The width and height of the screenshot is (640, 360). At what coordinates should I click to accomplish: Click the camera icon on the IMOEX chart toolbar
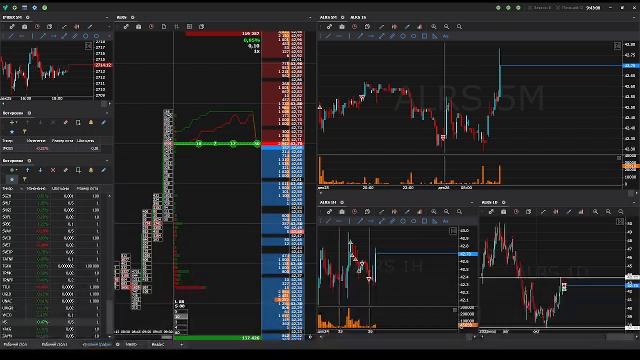coord(24,27)
